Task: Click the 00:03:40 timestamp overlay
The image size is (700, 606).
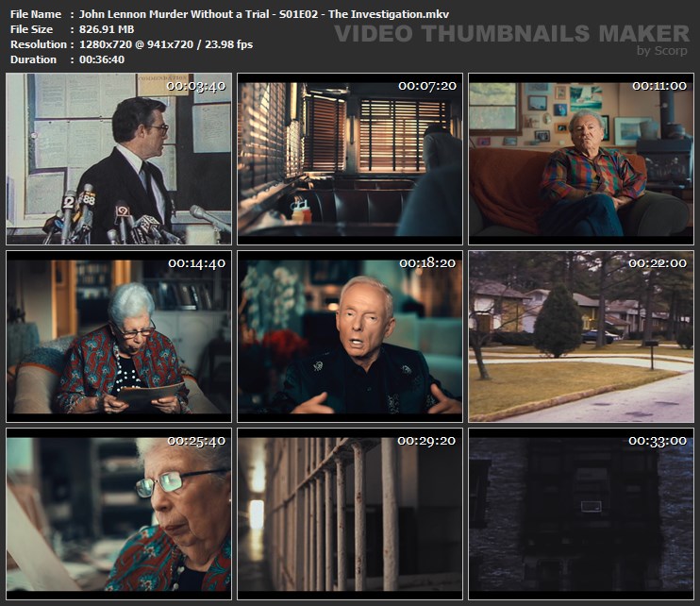Action: (x=196, y=86)
